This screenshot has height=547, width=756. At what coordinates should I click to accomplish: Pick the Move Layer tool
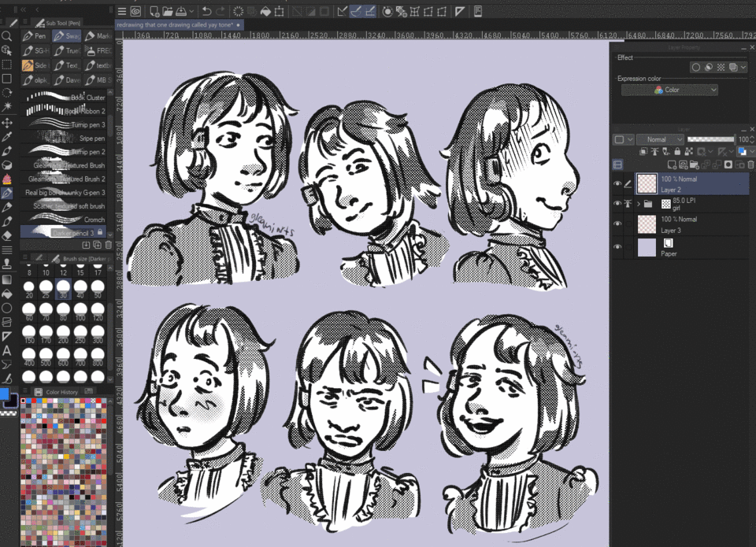pyautogui.click(x=7, y=122)
